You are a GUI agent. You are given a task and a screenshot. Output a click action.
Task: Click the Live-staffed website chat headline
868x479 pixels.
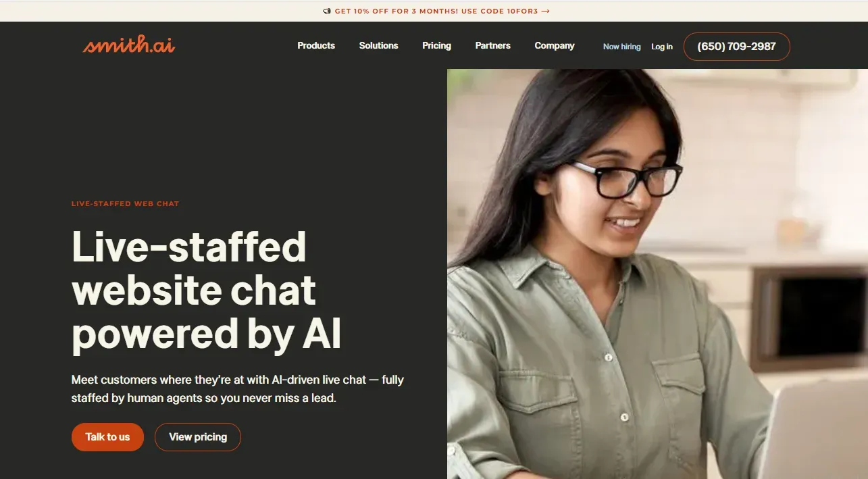coord(207,291)
